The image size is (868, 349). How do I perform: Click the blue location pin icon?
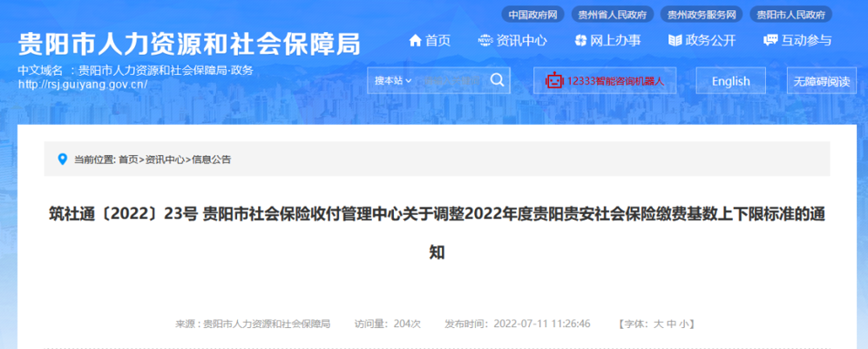[63, 160]
